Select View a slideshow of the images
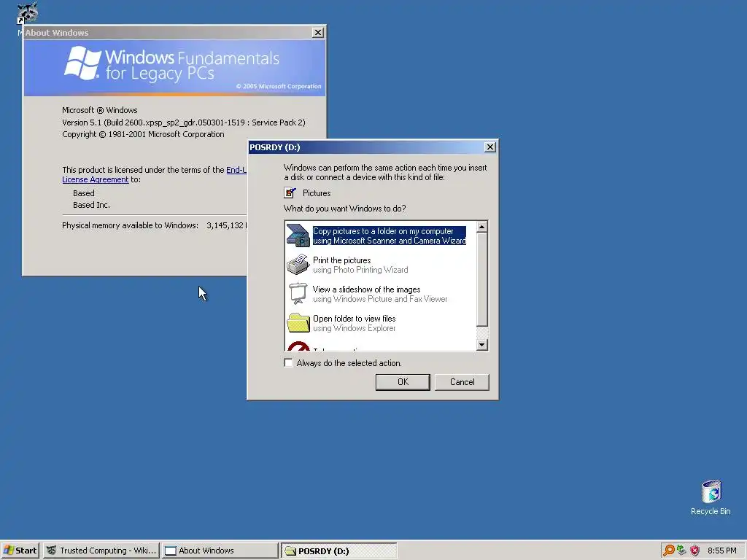Viewport: 747px width, 560px height. tap(379, 294)
